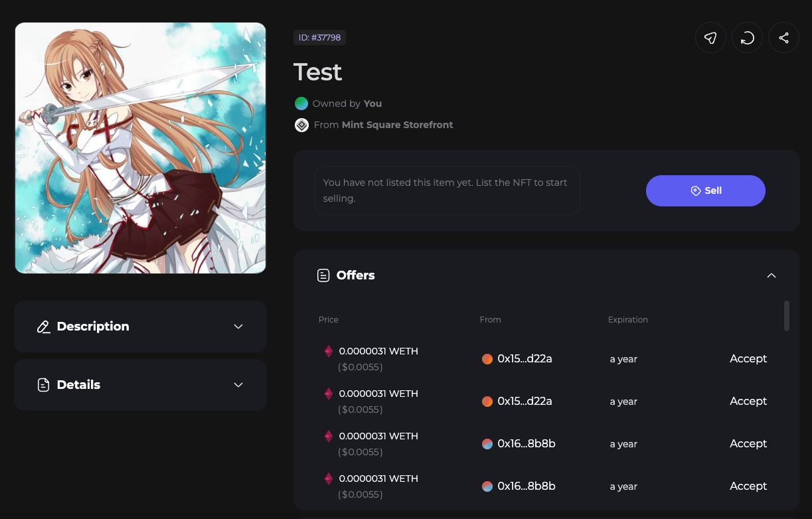
Task: Collapse the Offers section chevron
Action: tap(771, 275)
